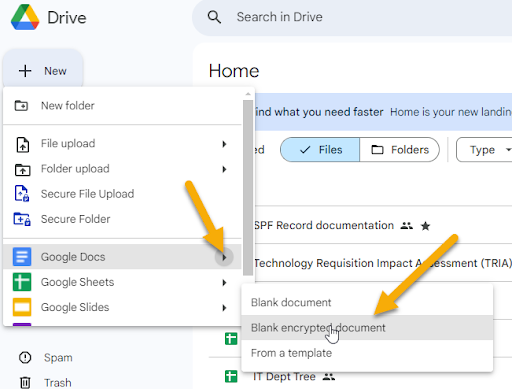The width and height of the screenshot is (512, 389).
Task: Click the folder icon on the Folders chip
Action: pyautogui.click(x=377, y=150)
